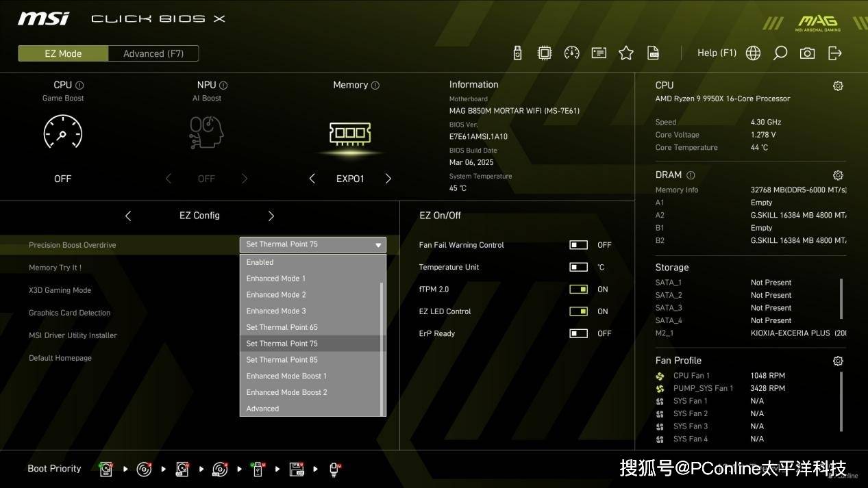868x488 pixels.
Task: Click the Precision Boost Overdrive dropdown box
Action: pyautogui.click(x=313, y=244)
